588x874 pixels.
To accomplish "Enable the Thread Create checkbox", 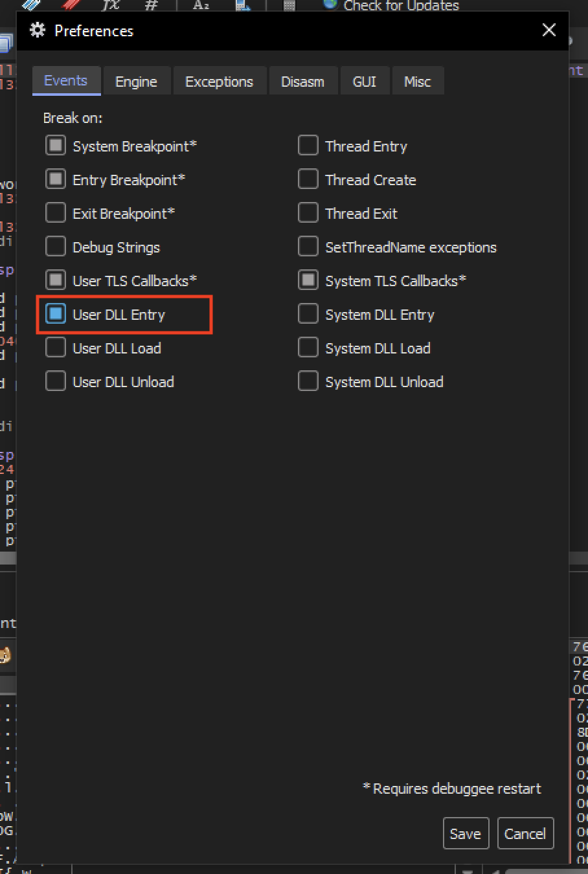I will (308, 179).
